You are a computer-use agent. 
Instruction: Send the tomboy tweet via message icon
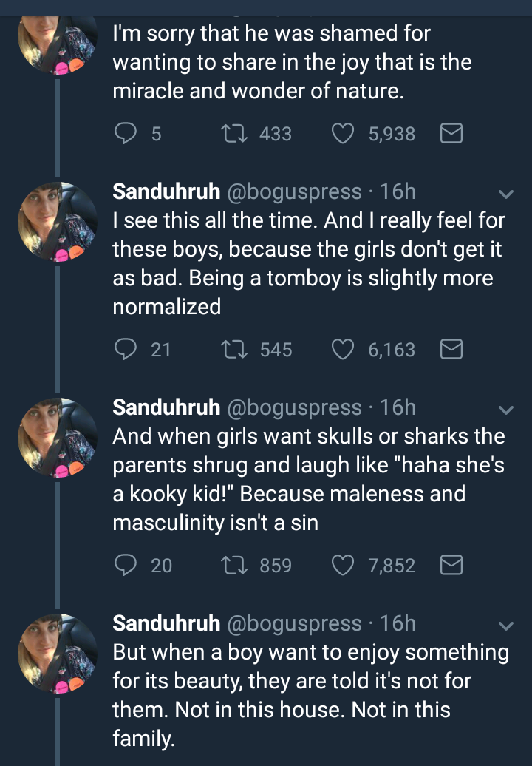[x=451, y=350]
